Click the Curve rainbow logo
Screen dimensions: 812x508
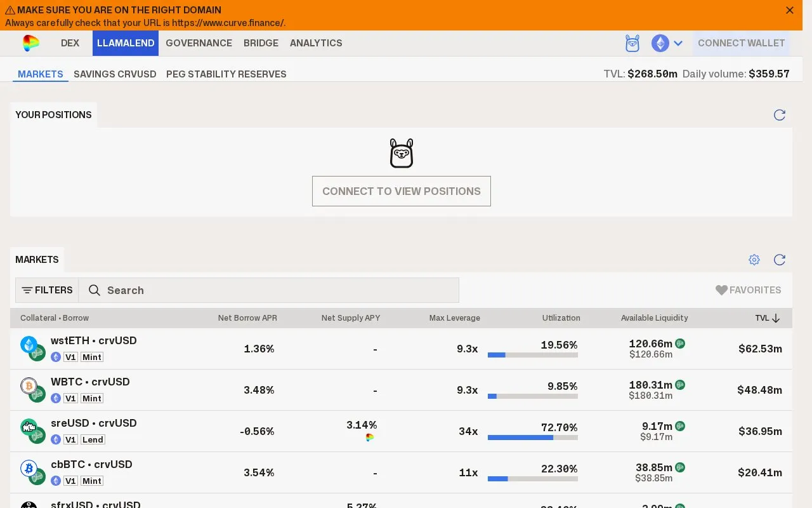click(x=30, y=43)
